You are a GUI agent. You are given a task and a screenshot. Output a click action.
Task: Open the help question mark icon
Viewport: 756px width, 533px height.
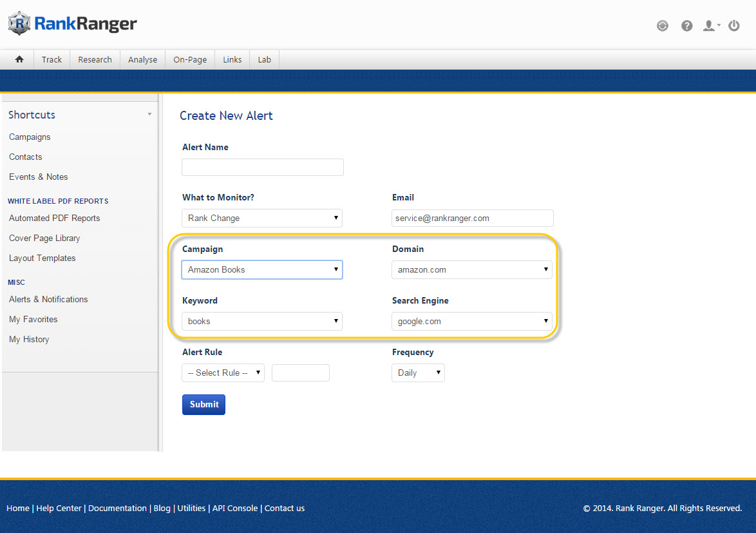[x=687, y=26]
